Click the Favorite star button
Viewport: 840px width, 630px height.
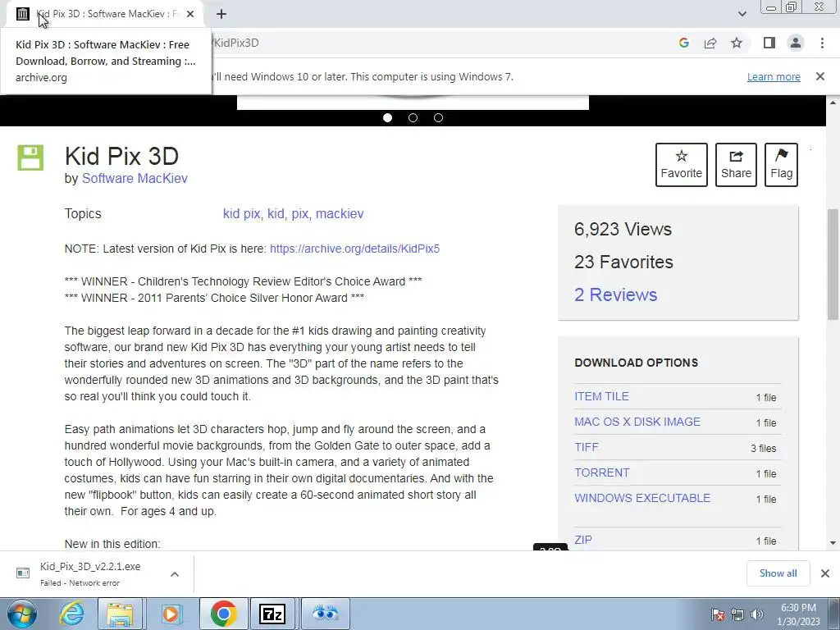[x=682, y=164]
